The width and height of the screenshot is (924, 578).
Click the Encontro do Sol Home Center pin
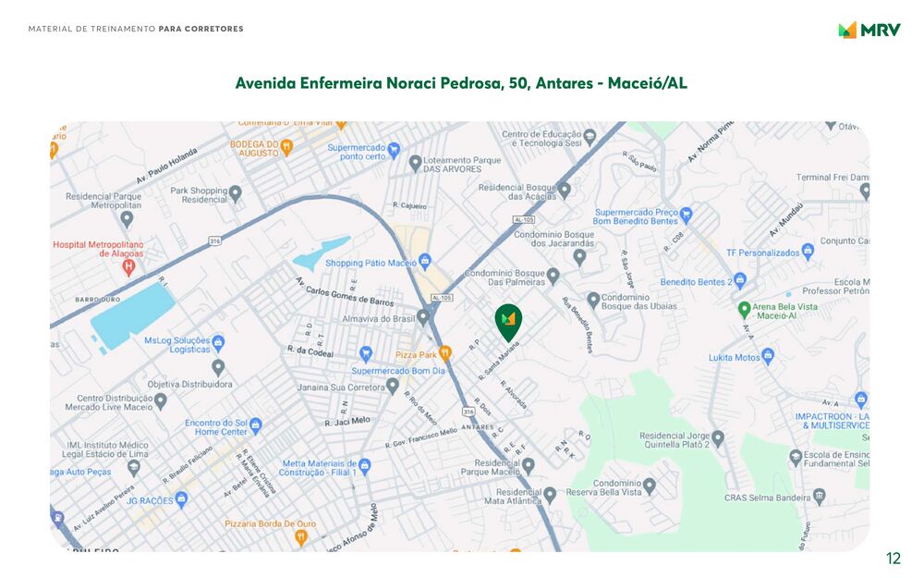pos(255,425)
